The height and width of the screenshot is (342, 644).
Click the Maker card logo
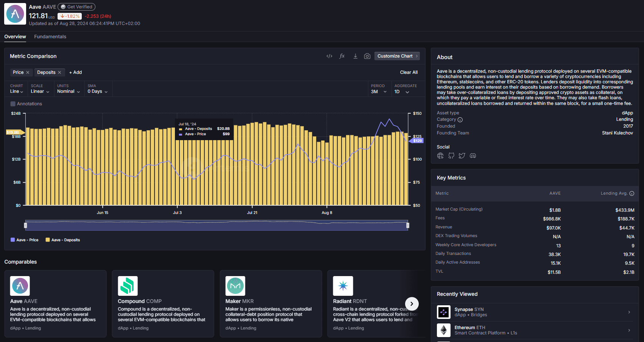pos(235,286)
